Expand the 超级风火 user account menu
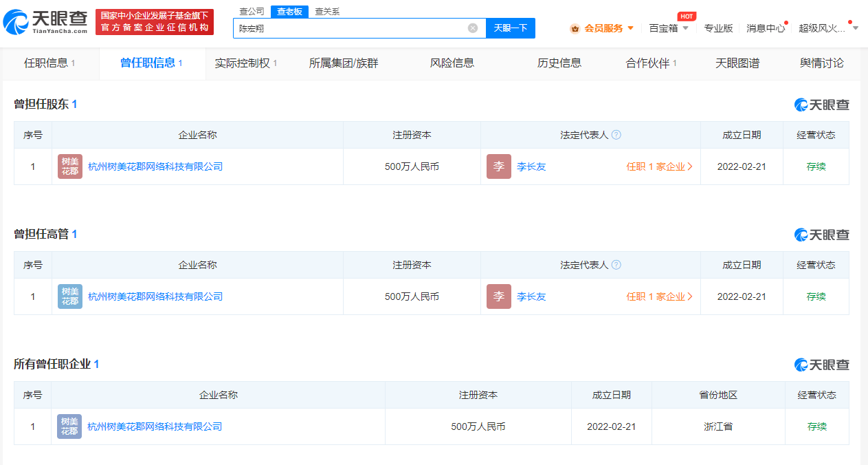 856,28
